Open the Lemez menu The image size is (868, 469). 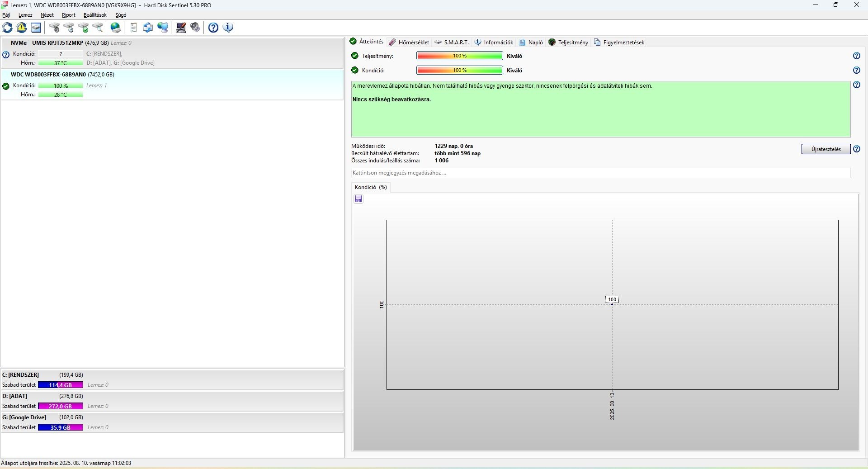point(25,15)
